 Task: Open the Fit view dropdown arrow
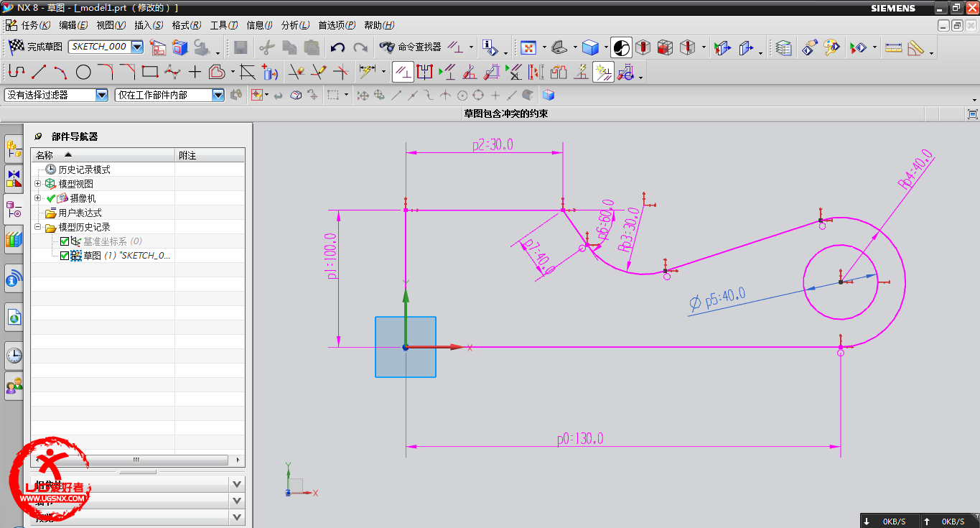pos(545,47)
